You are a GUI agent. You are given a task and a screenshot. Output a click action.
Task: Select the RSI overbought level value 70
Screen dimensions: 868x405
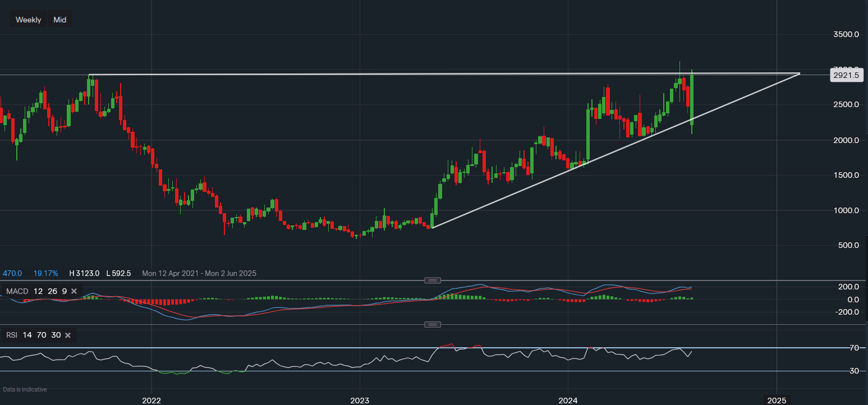[x=42, y=335]
